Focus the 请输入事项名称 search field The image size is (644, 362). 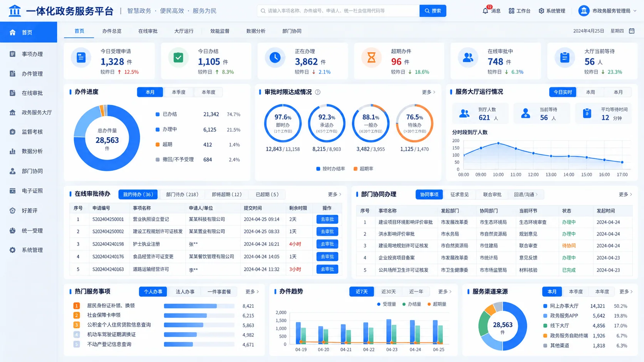click(x=338, y=11)
